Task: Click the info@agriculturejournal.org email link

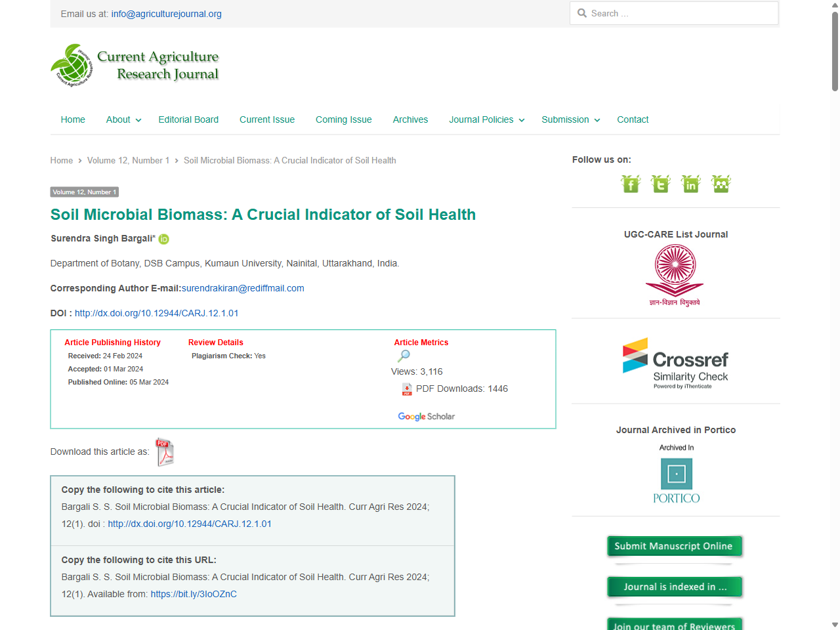Action: pos(166,13)
